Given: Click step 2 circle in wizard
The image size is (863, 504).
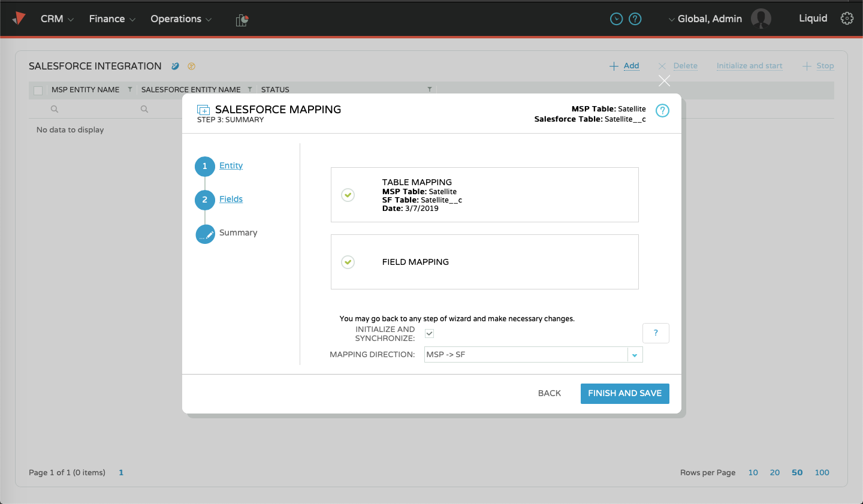Looking at the screenshot, I should [x=205, y=200].
